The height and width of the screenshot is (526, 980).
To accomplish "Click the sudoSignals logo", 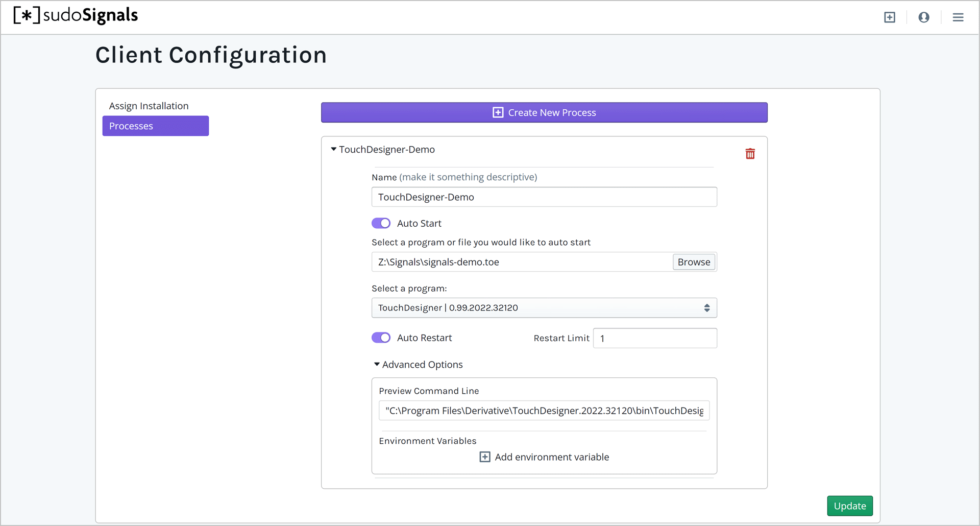I will (76, 16).
